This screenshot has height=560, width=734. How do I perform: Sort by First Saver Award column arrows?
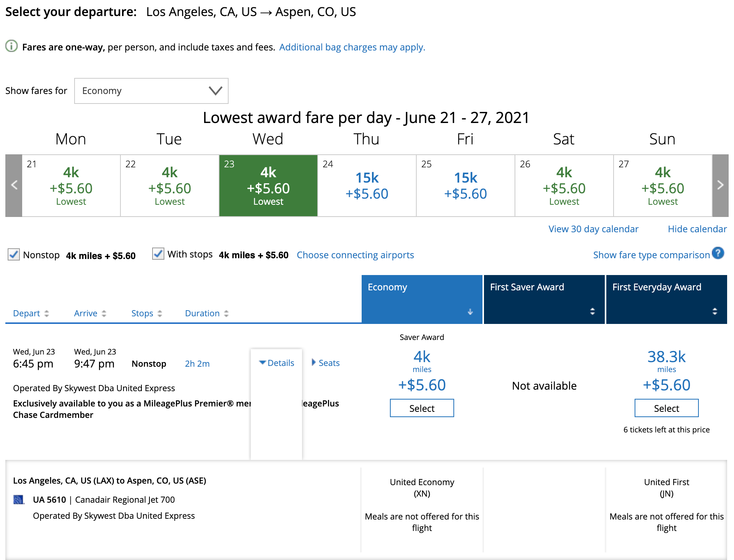[592, 311]
